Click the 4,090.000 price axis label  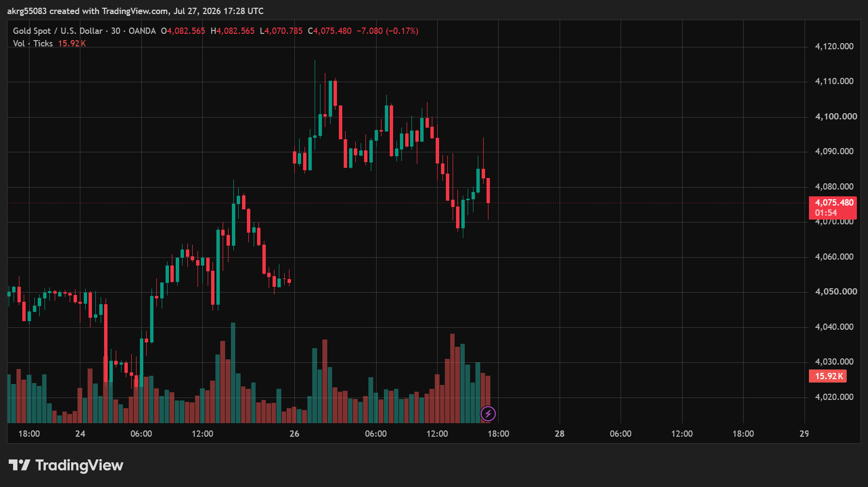coord(834,151)
